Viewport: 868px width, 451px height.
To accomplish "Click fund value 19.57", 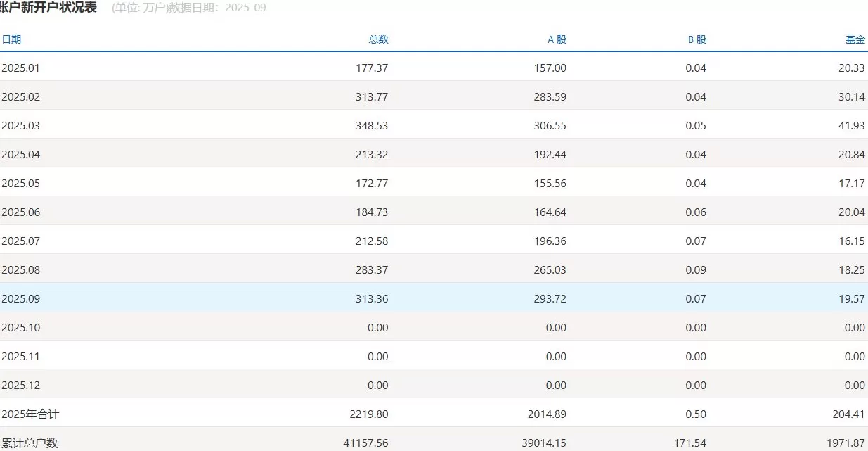I will [x=852, y=299].
